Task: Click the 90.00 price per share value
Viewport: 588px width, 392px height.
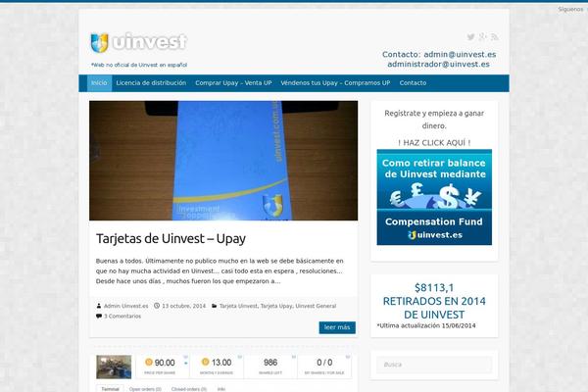Action: pos(165,363)
